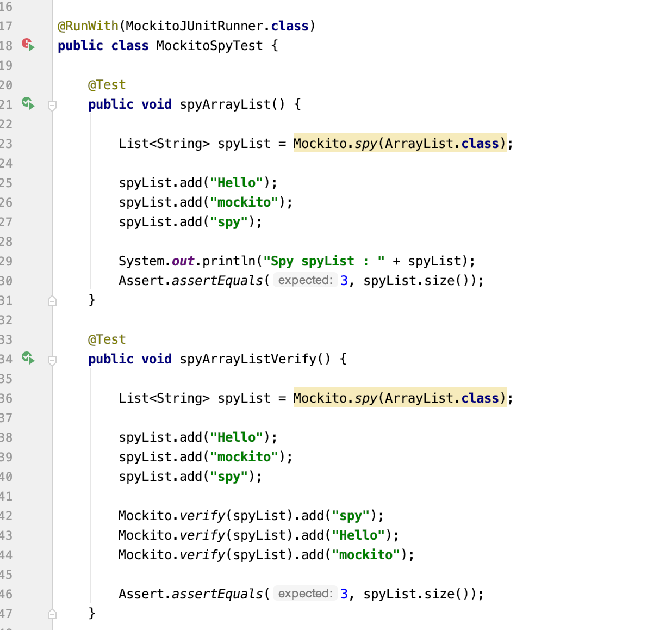
Task: Click the expected: parameter hint on line 30
Action: (x=305, y=280)
